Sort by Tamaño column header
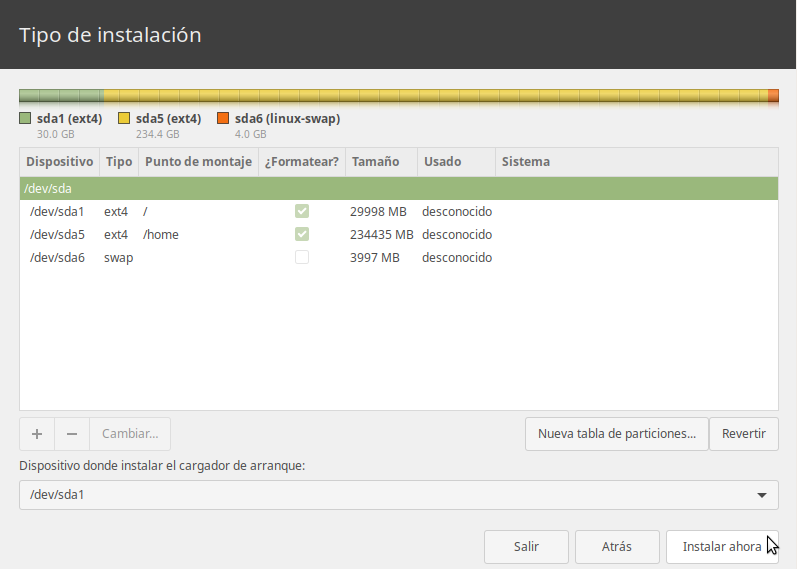 [x=375, y=162]
